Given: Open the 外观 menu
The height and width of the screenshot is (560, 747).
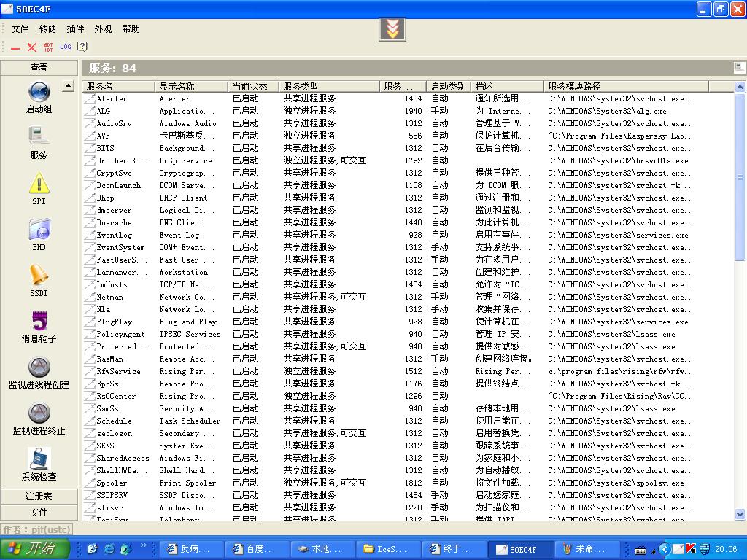Looking at the screenshot, I should coord(103,29).
